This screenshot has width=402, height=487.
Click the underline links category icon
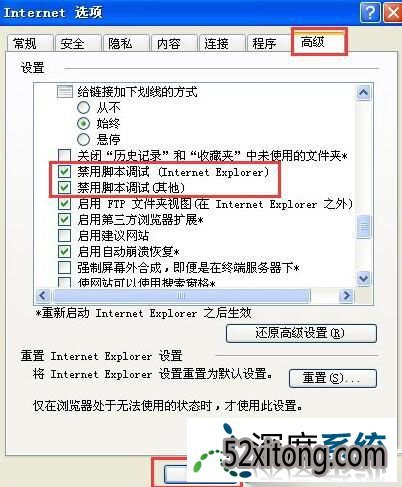[65, 91]
